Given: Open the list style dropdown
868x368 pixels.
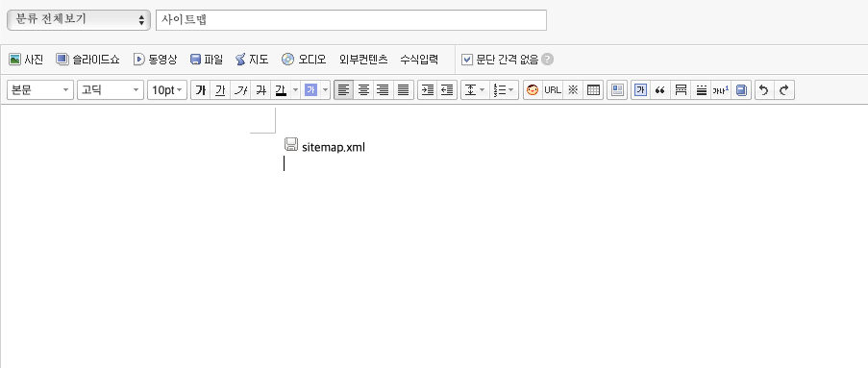Looking at the screenshot, I should (504, 89).
